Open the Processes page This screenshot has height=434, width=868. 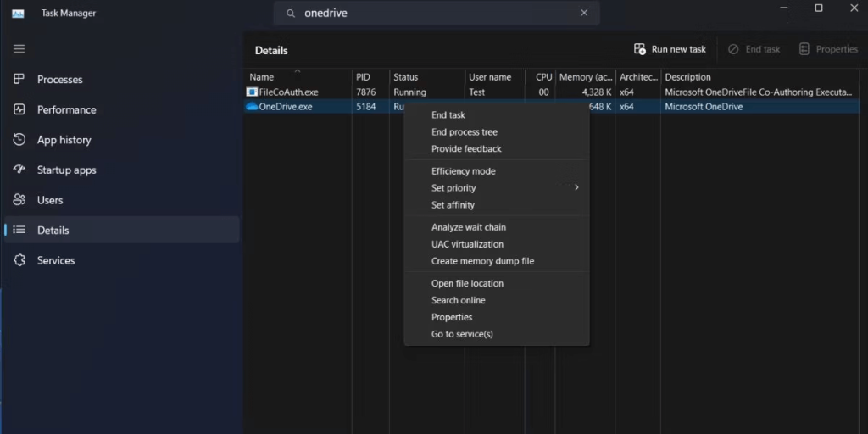click(x=122, y=79)
